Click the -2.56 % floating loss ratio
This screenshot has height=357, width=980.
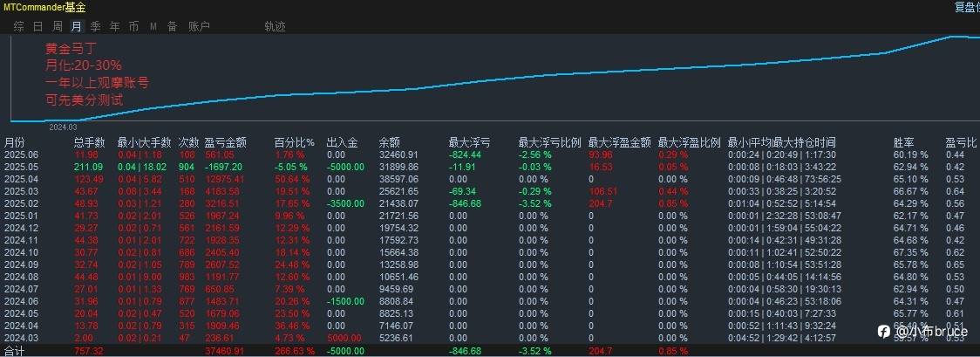click(535, 155)
